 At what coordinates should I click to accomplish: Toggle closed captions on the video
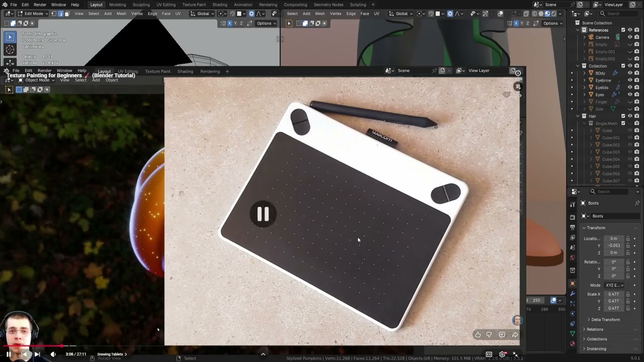[x=489, y=354]
